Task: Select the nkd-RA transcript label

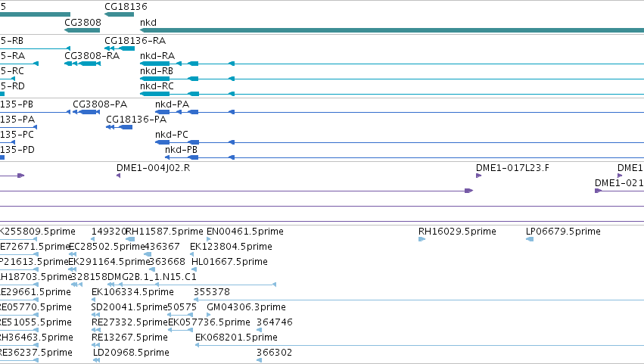Action: coord(157,56)
